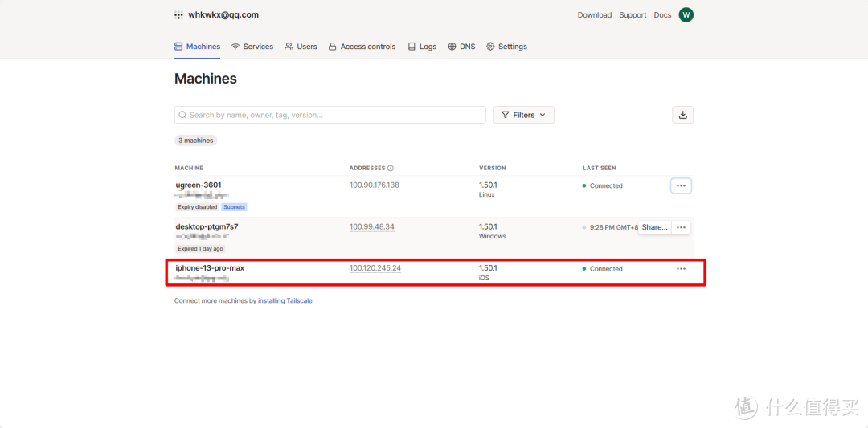Go to Access controls tab

[x=362, y=47]
